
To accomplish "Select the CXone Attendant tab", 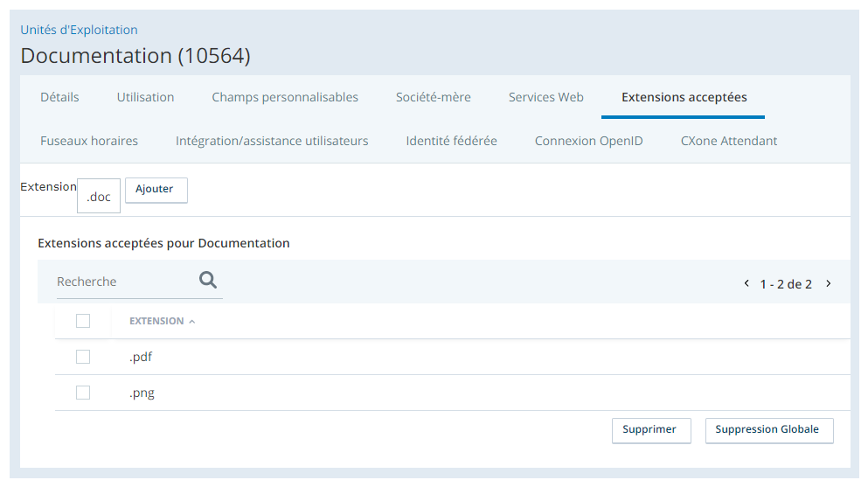I will (x=729, y=141).
